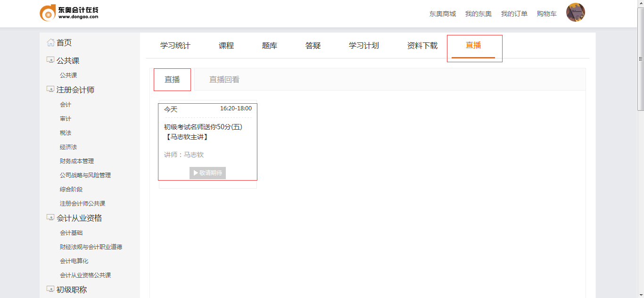Select 财务成本管理 in the sidebar
The width and height of the screenshot is (644, 298).
[77, 161]
